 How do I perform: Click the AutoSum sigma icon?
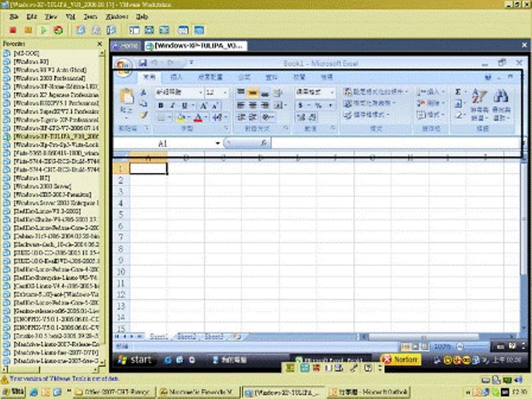(x=458, y=92)
